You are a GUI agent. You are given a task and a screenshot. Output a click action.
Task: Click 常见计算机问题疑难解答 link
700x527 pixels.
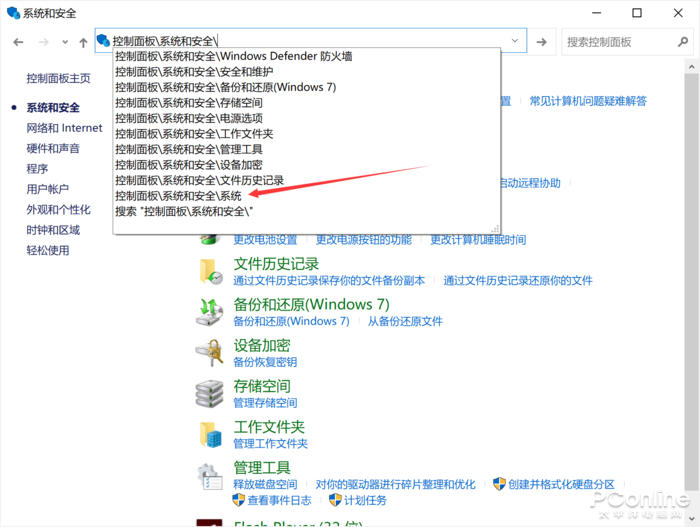tap(588, 101)
